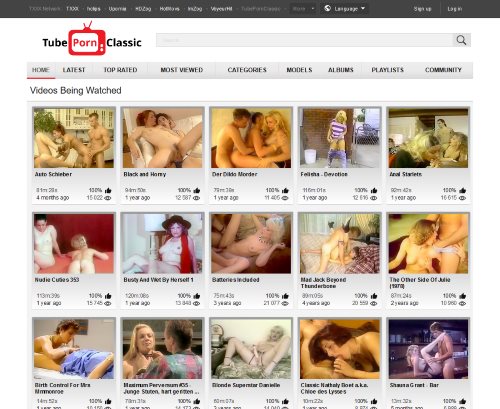Click the Sign up link
This screenshot has height=409, width=500.
coord(422,9)
